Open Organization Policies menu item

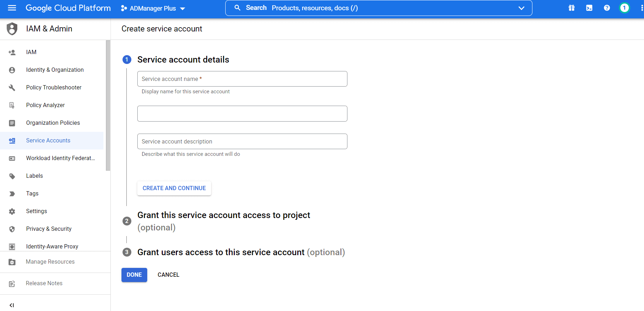click(x=53, y=123)
